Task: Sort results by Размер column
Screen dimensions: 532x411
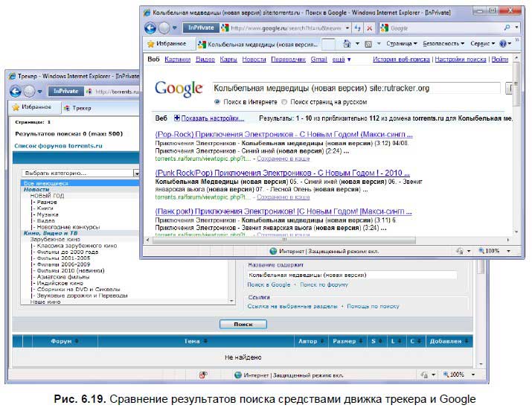Action: pyautogui.click(x=347, y=341)
